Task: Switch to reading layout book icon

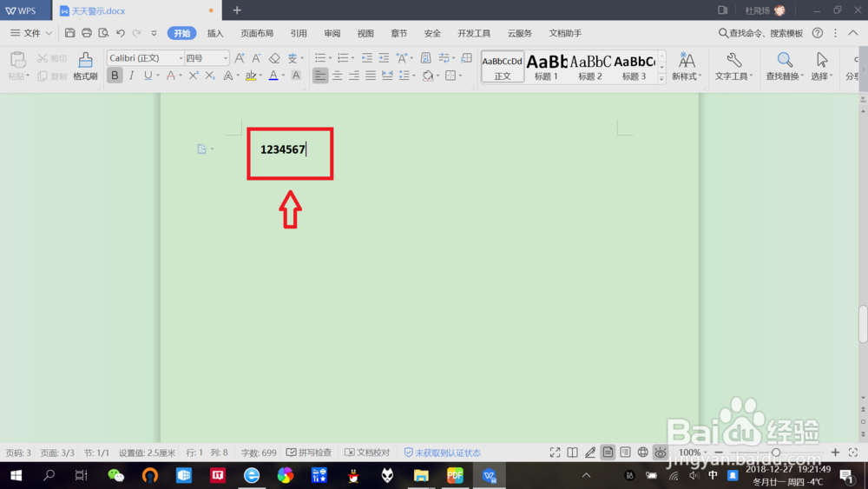Action: (x=572, y=453)
